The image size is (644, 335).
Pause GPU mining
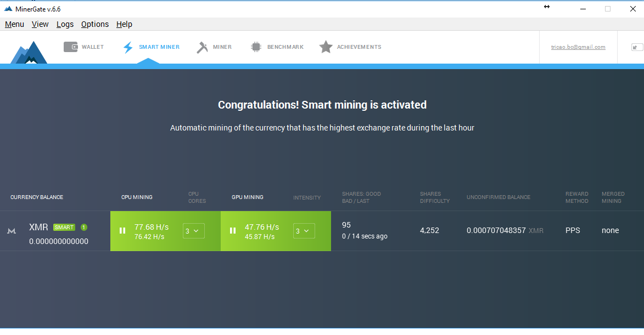pyautogui.click(x=232, y=231)
